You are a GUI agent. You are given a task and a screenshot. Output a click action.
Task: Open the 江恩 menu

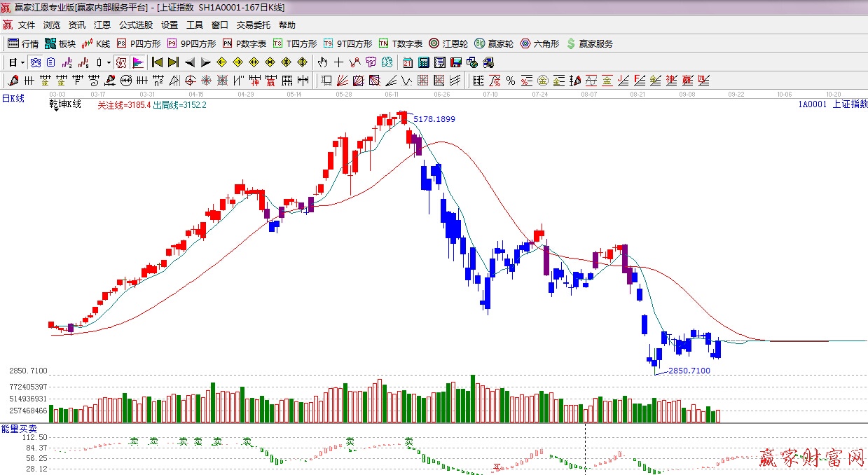tap(102, 25)
